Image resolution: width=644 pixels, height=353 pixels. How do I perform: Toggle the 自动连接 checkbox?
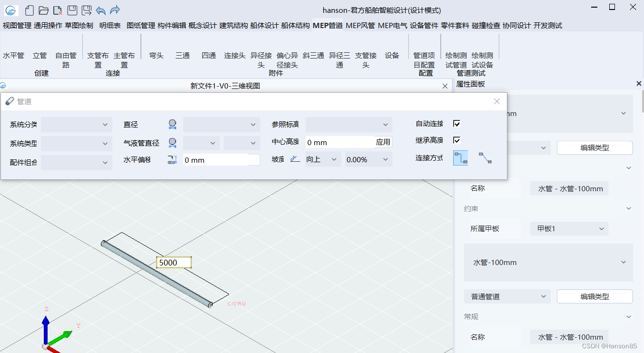tap(456, 124)
